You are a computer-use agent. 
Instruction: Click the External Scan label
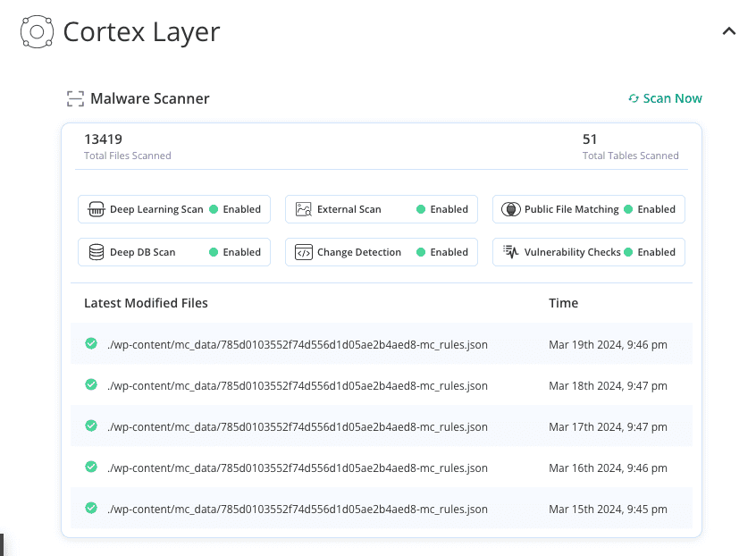tap(349, 209)
